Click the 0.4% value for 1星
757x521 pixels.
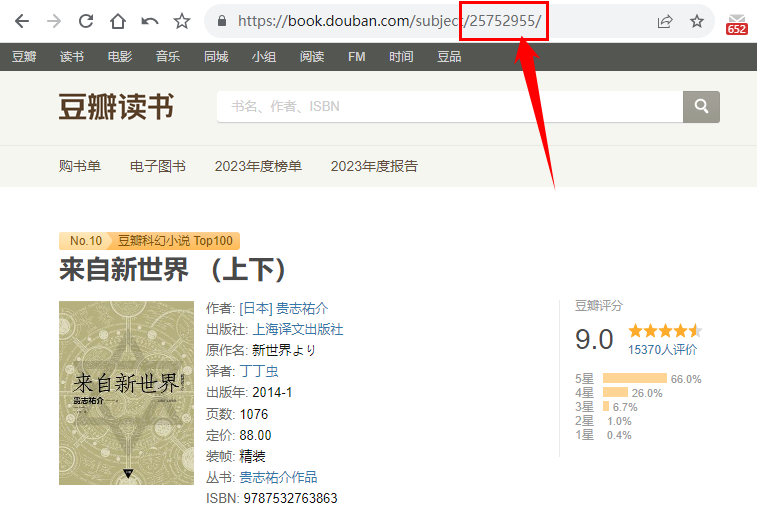point(619,435)
